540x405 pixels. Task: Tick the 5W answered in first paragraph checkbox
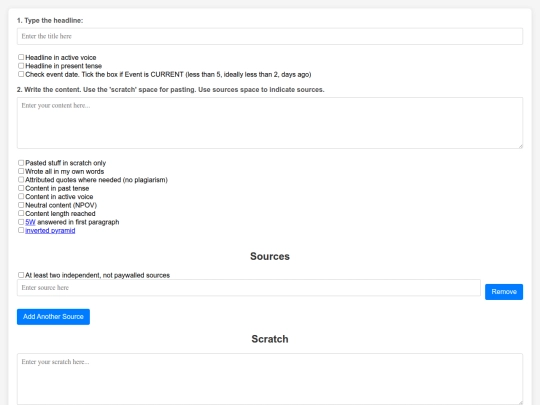pyautogui.click(x=21, y=222)
